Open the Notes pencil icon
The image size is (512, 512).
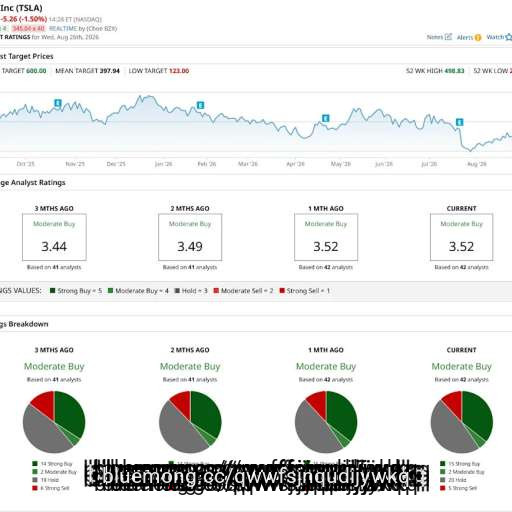pos(448,37)
